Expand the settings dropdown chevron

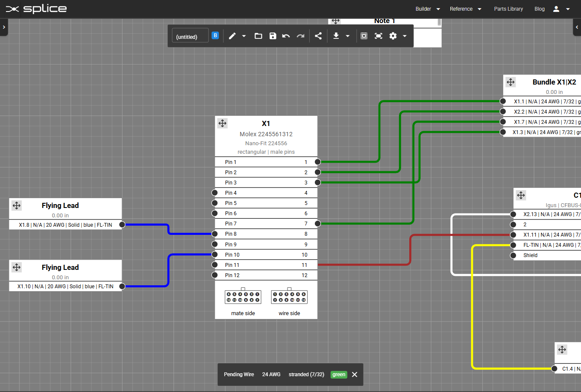pyautogui.click(x=405, y=36)
